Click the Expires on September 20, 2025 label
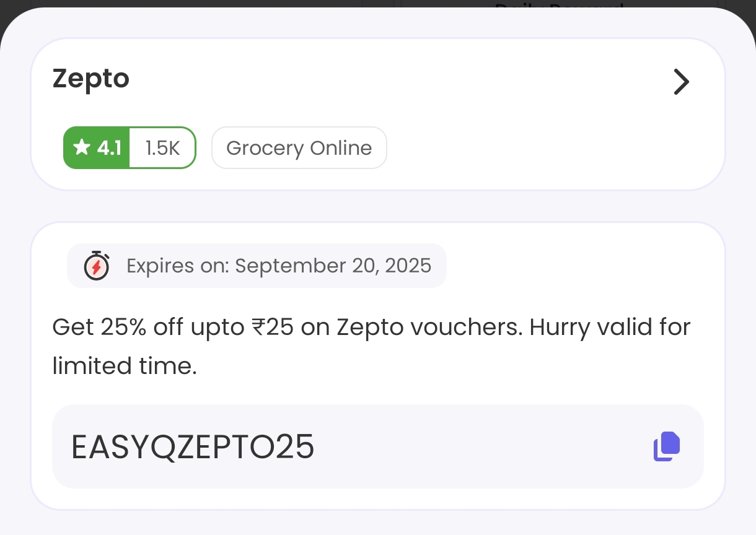 click(279, 266)
